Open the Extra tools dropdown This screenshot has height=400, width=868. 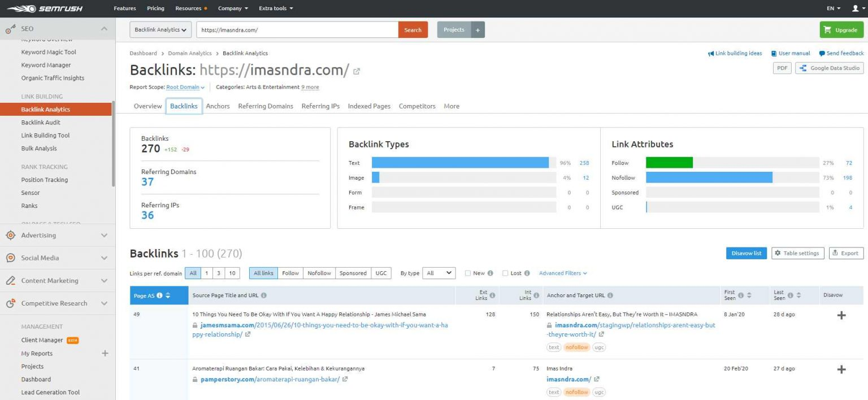click(x=276, y=8)
